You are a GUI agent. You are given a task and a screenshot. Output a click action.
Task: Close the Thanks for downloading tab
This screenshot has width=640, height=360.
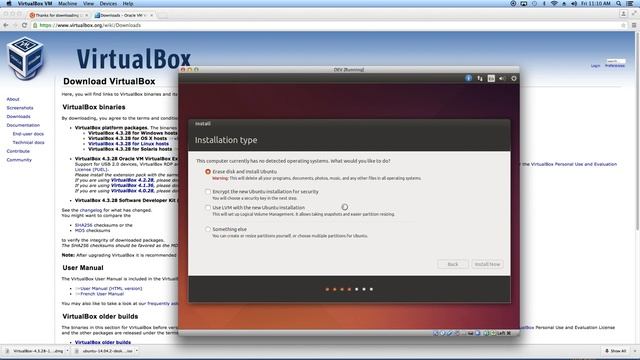pyautogui.click(x=86, y=15)
